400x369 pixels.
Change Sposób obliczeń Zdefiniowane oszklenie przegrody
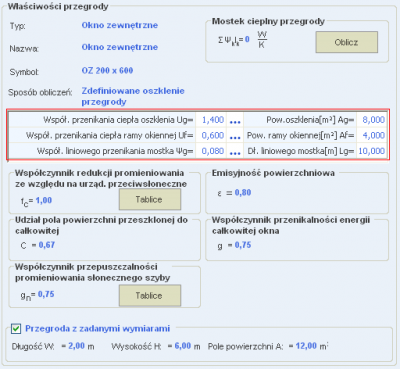[133, 96]
